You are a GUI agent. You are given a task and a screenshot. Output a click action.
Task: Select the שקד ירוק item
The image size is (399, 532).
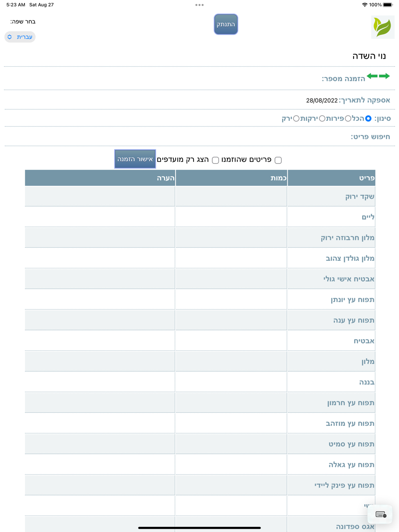[x=360, y=197]
